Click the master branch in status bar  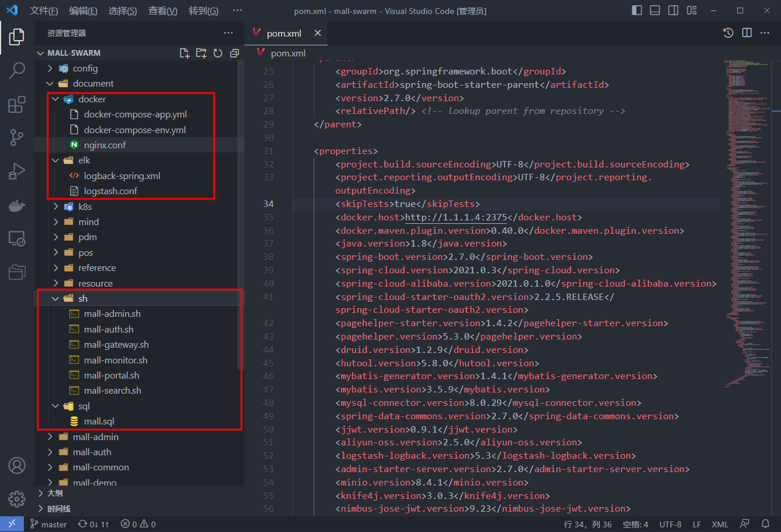(49, 524)
